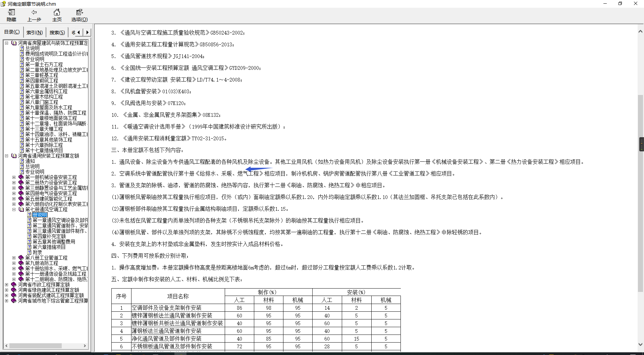Open the 主页 (Home) toolbar icon
Viewport: 644px width, 355px height.
click(57, 15)
